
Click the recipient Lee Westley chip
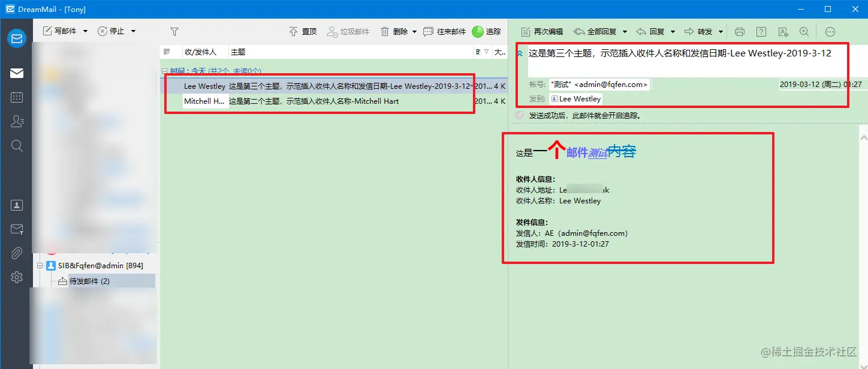576,99
